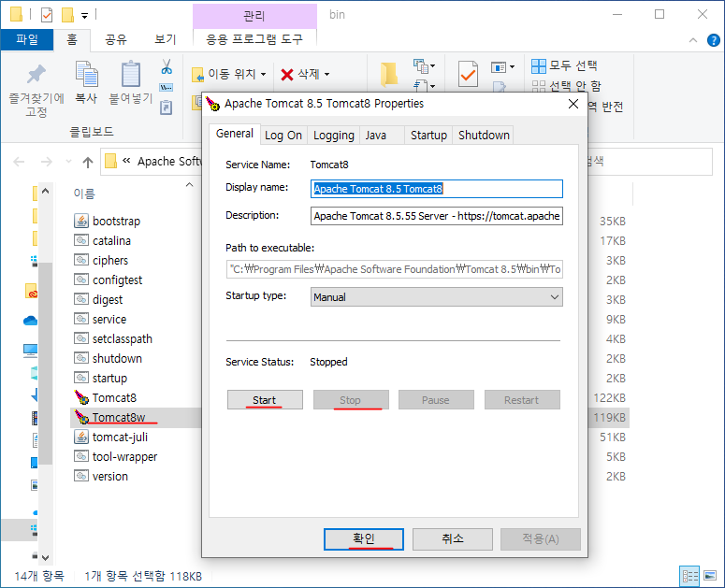Click the copy icon in ribbon
This screenshot has height=588, width=725.
pos(86,74)
